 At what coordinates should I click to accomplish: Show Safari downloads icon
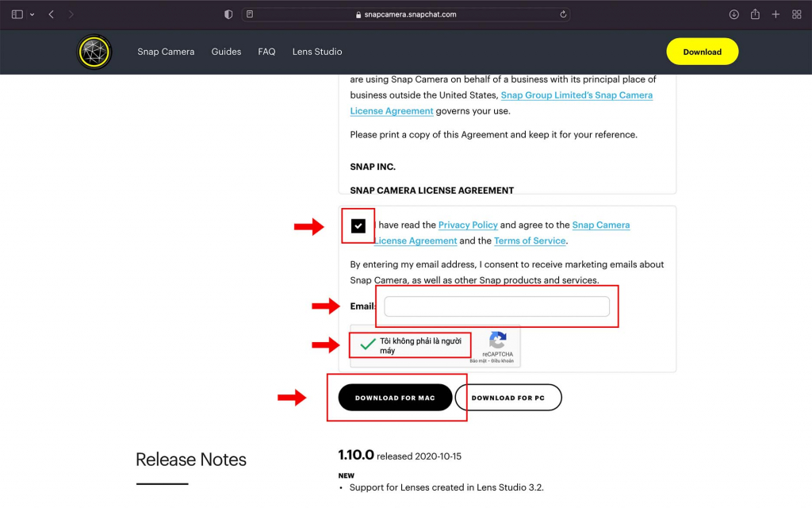[x=733, y=14]
